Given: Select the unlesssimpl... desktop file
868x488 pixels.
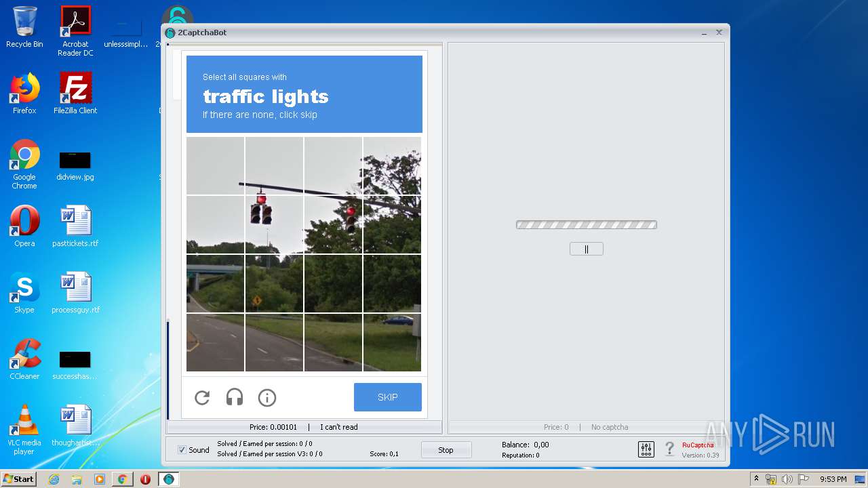Looking at the screenshot, I should 126,32.
